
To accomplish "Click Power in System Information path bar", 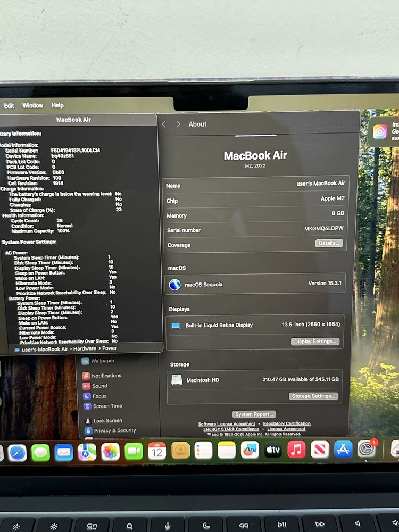I will coord(109,348).
